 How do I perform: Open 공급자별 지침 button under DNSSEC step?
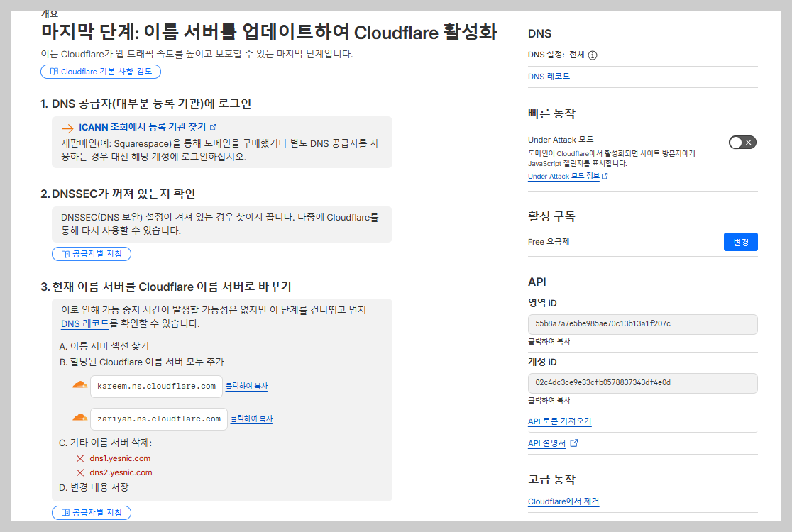pyautogui.click(x=92, y=254)
